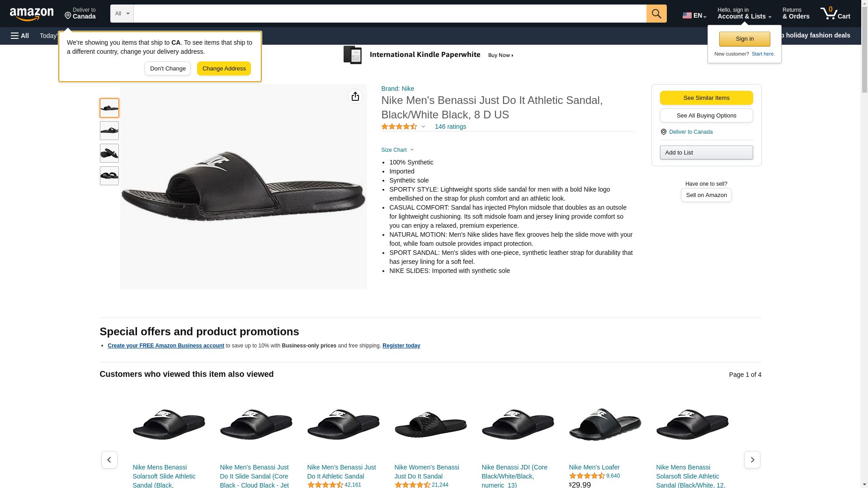Open Returns & Orders in the navigation
Viewport: 868px width, 488px height.
796,14
